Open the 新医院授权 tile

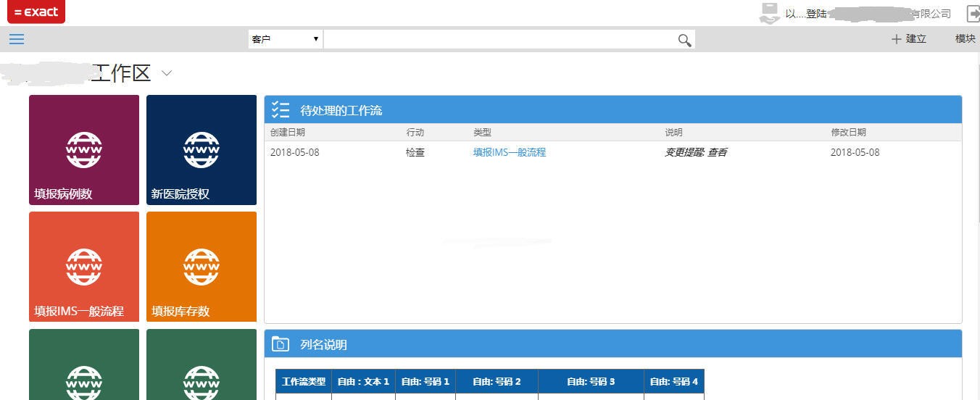click(202, 150)
